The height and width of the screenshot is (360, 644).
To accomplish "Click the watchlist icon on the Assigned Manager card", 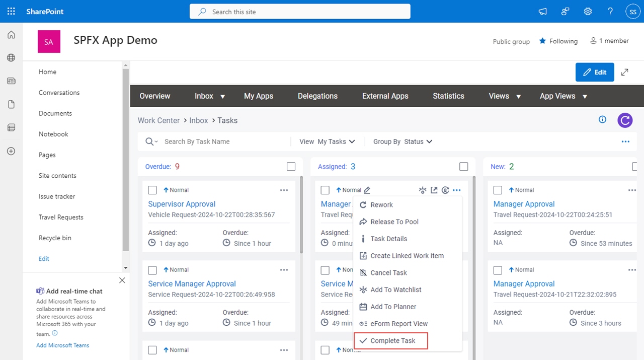I will click(423, 190).
